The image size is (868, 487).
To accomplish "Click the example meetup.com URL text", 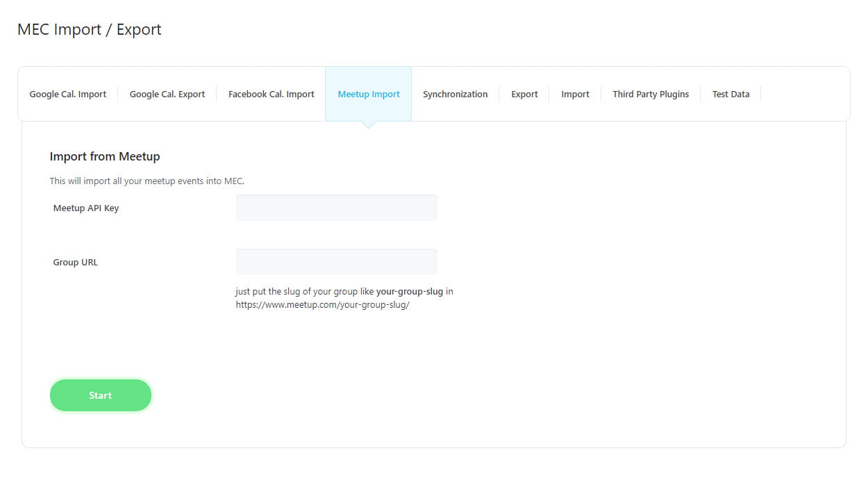I will (x=322, y=305).
